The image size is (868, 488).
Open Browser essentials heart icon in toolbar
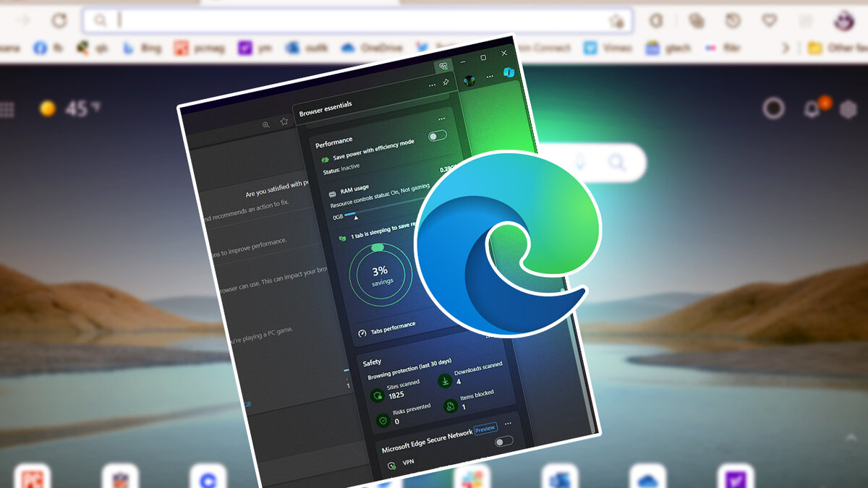tap(443, 67)
